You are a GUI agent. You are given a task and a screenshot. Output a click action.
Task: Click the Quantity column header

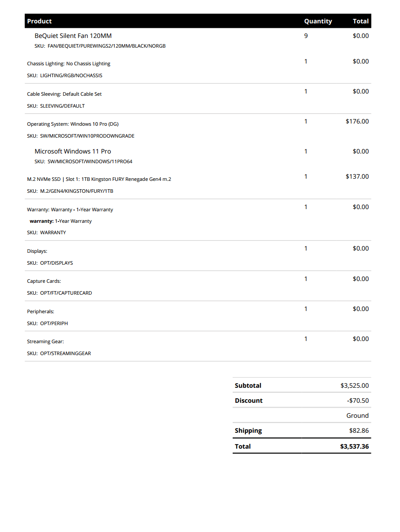pos(318,21)
